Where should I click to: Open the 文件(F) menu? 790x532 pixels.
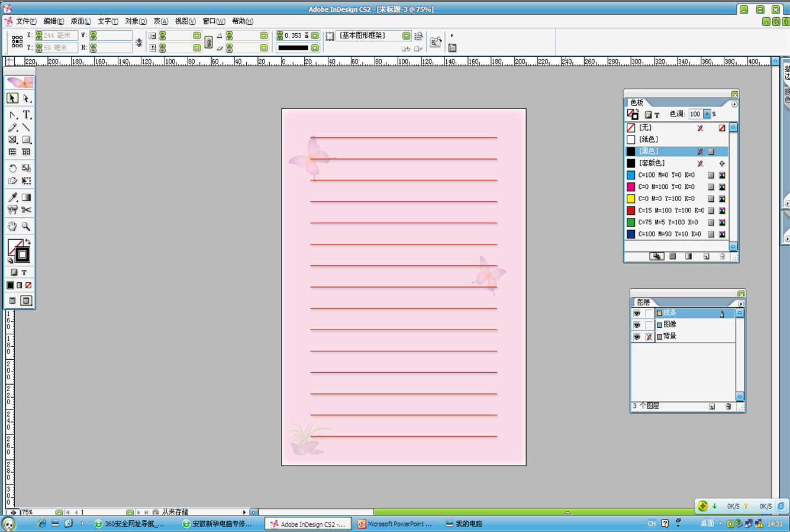[x=25, y=21]
